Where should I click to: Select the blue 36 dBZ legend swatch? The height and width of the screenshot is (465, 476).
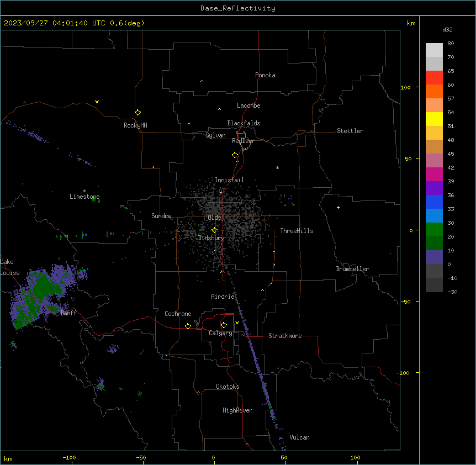pos(434,202)
